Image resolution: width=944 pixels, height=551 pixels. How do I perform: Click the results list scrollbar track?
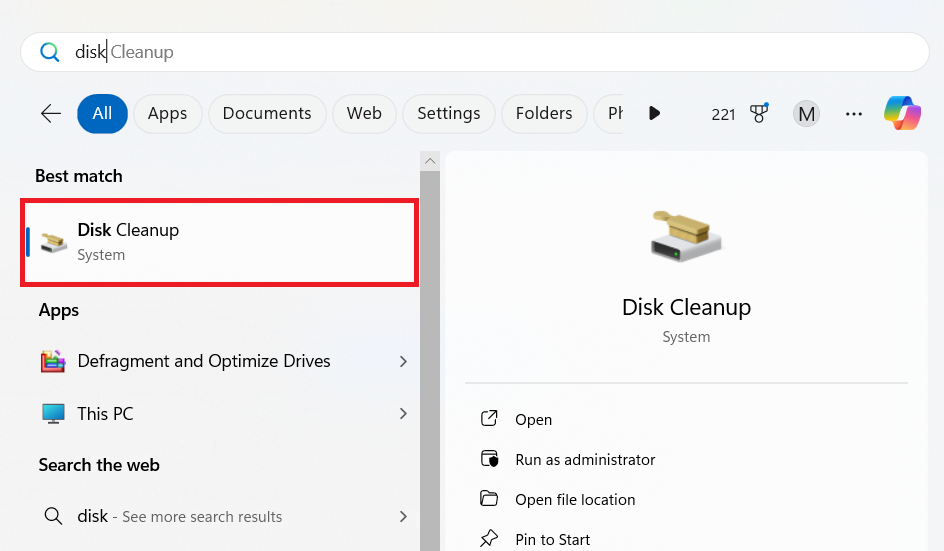point(430,361)
